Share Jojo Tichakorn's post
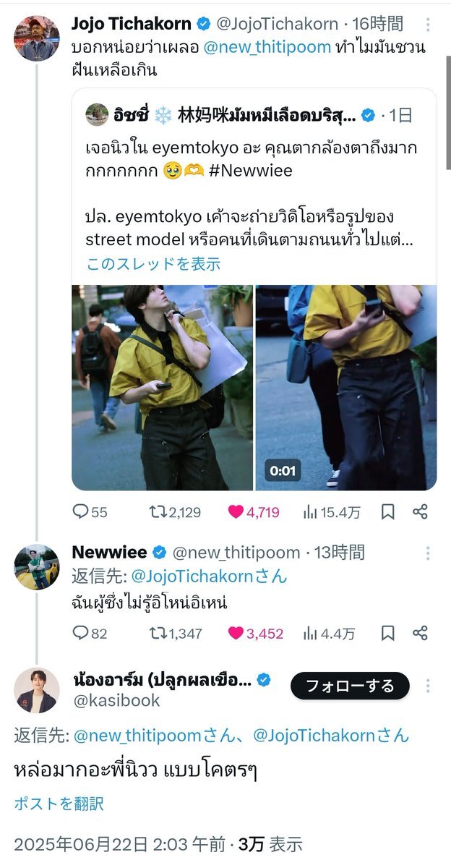The image size is (451, 868). click(420, 512)
